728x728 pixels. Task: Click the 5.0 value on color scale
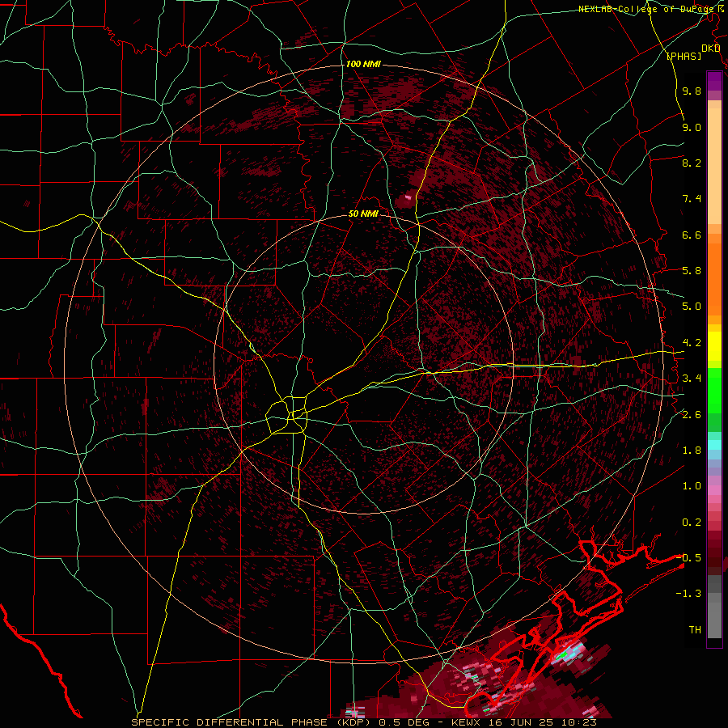tap(692, 307)
